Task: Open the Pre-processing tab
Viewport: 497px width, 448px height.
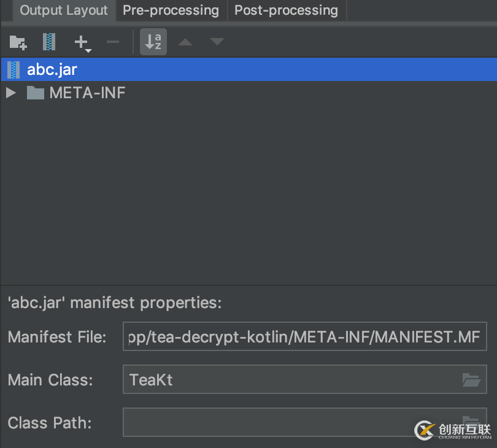Action: (171, 10)
